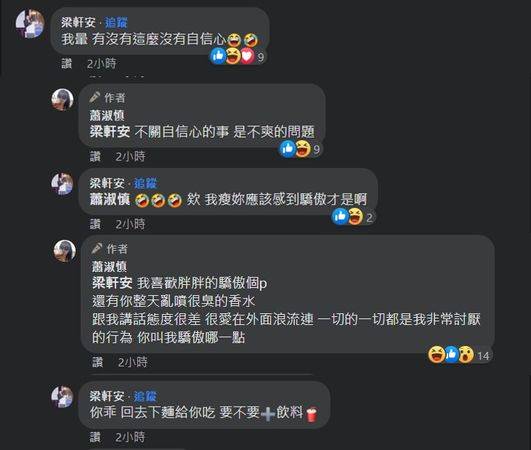
Task: Click 讚 under the long 我喜歡胖胖的 reply
Action: pyautogui.click(x=98, y=362)
